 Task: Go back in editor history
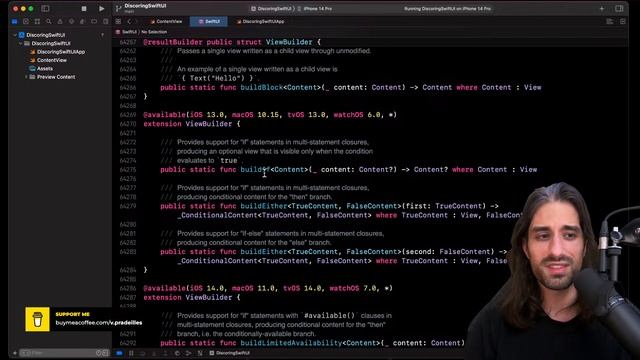click(129, 21)
